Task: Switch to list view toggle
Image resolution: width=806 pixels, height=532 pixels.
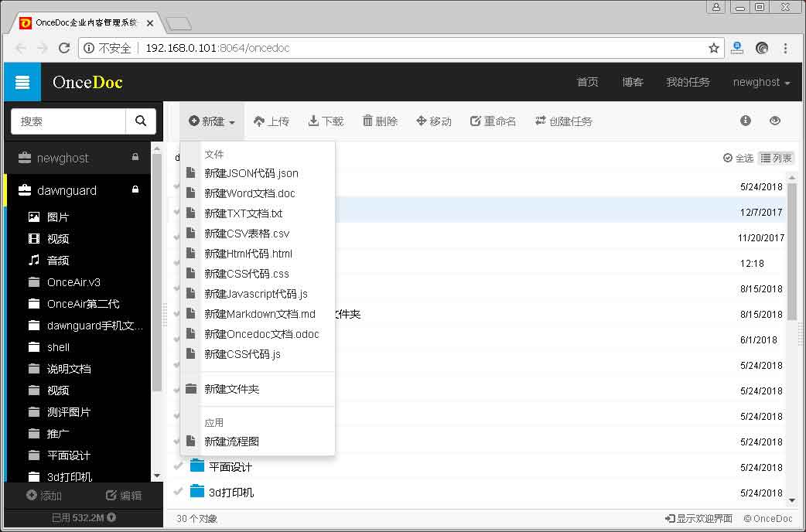Action: 776,158
